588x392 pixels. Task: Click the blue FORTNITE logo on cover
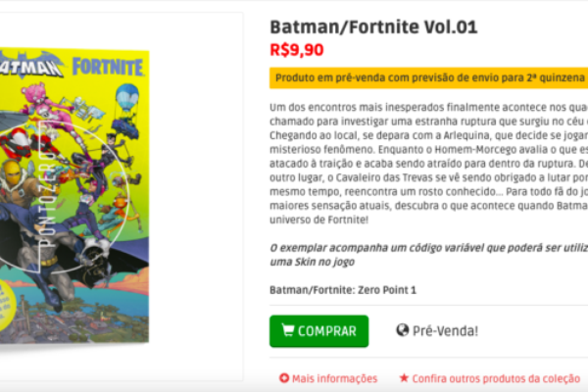[x=108, y=68]
